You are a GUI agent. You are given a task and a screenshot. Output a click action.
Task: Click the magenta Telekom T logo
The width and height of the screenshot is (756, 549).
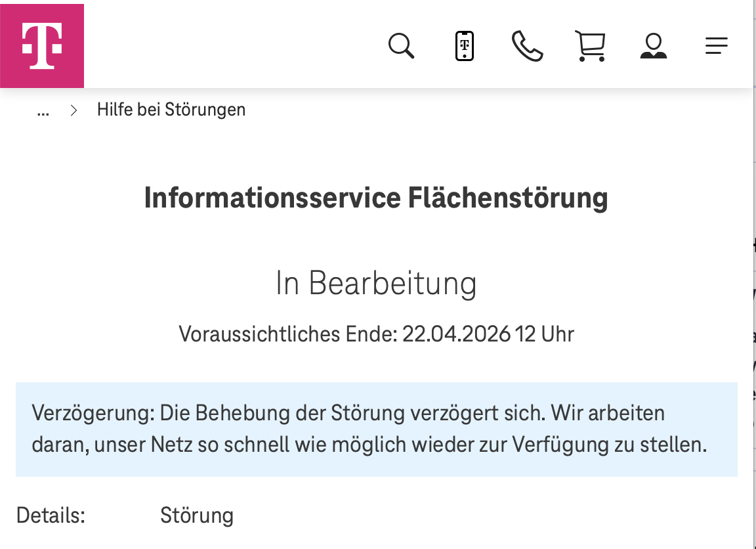[x=42, y=46]
